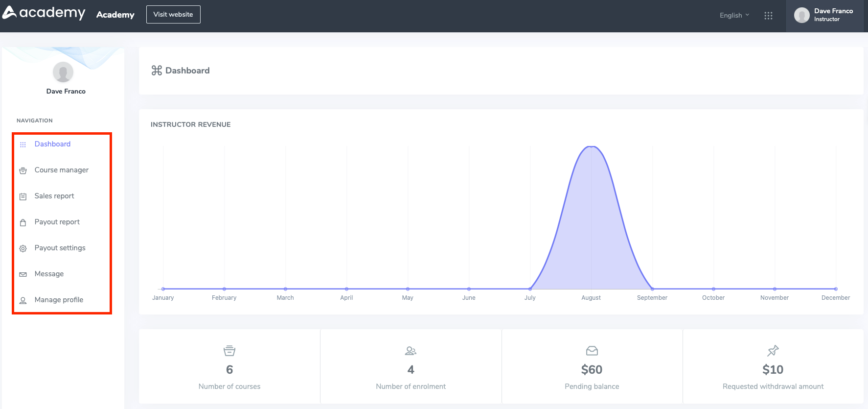
Task: Click the Pending balance $60 card
Action: [592, 366]
